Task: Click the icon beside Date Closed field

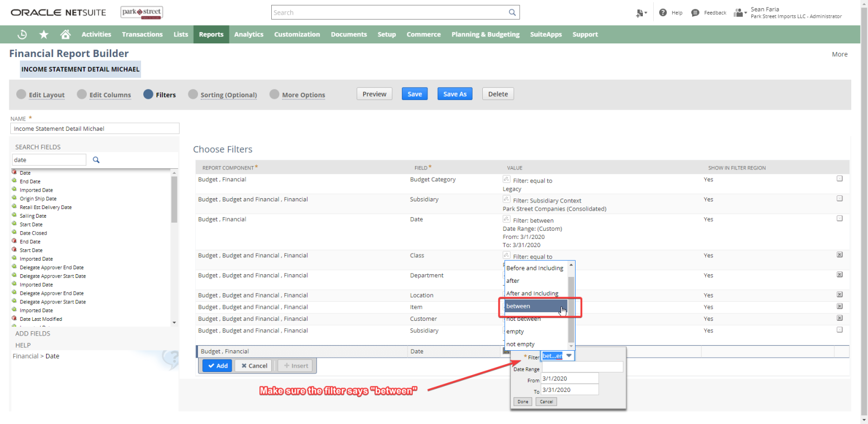Action: click(15, 232)
